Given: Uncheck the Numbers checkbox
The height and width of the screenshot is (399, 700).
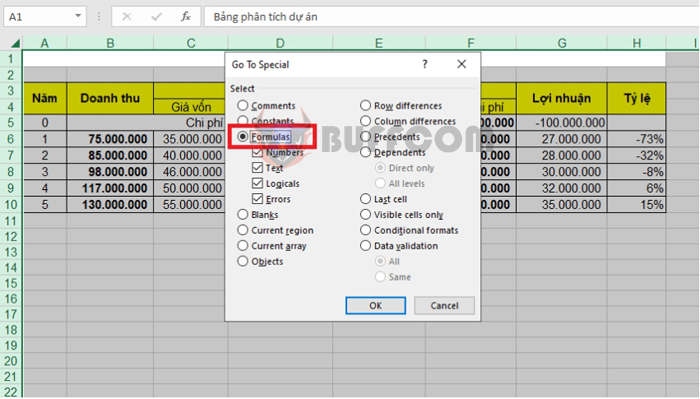Looking at the screenshot, I should pos(258,152).
